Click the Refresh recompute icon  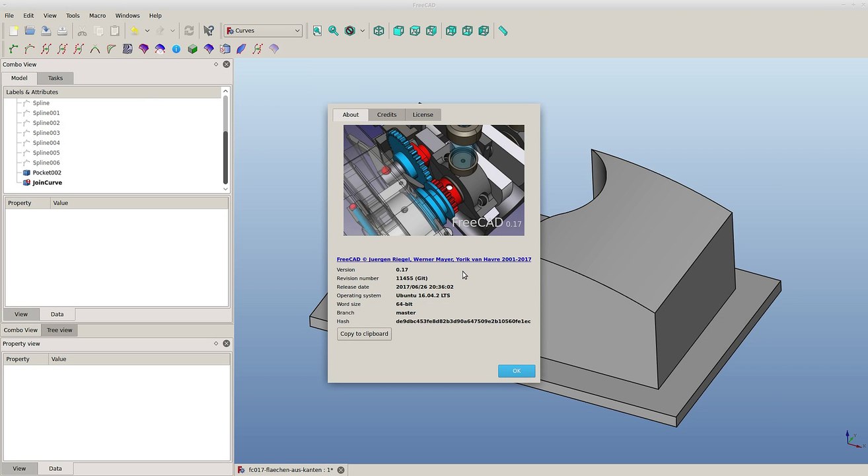point(189,30)
